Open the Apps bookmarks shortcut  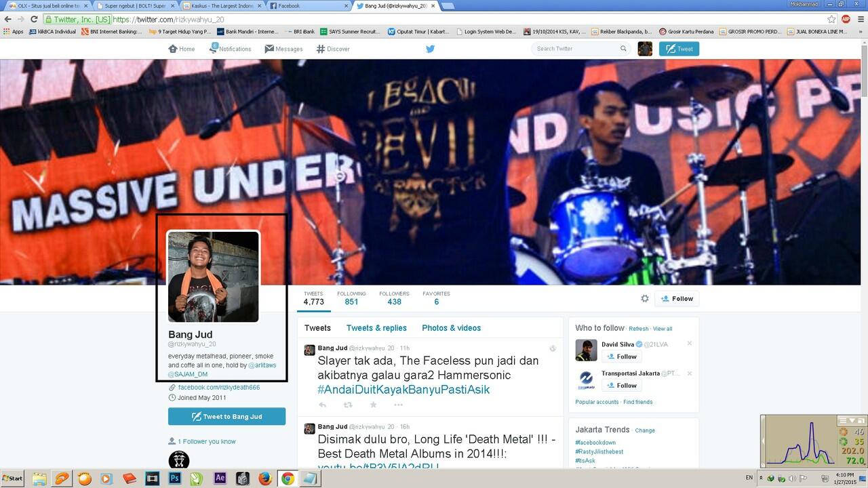pyautogui.click(x=14, y=31)
